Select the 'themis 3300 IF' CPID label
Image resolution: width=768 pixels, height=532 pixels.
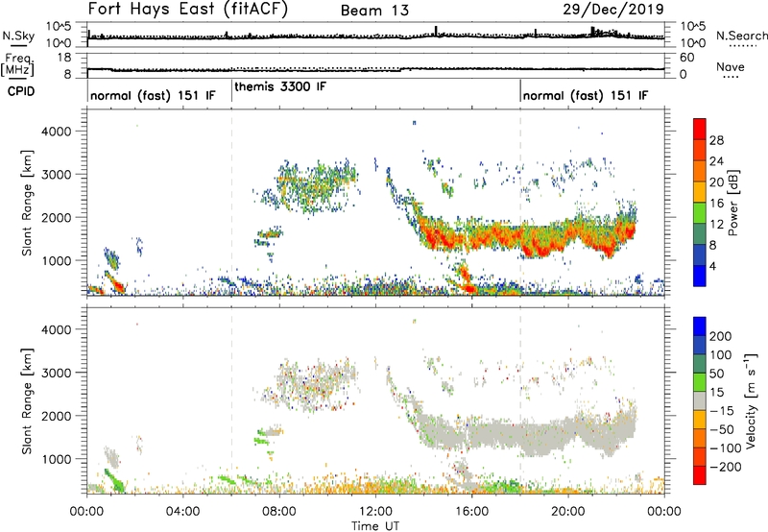click(x=280, y=86)
